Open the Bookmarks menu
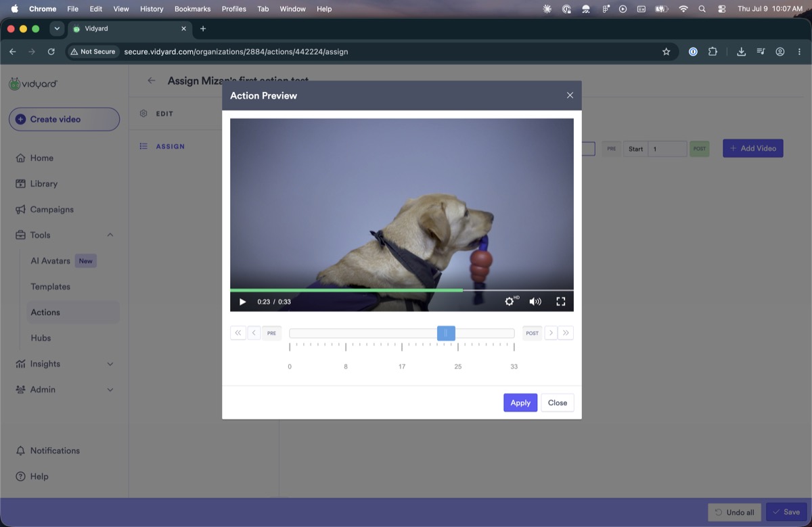 tap(192, 9)
